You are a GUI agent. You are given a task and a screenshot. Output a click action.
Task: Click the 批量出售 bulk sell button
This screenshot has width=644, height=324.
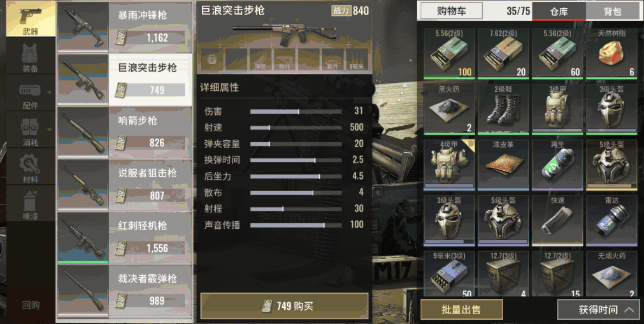point(462,310)
